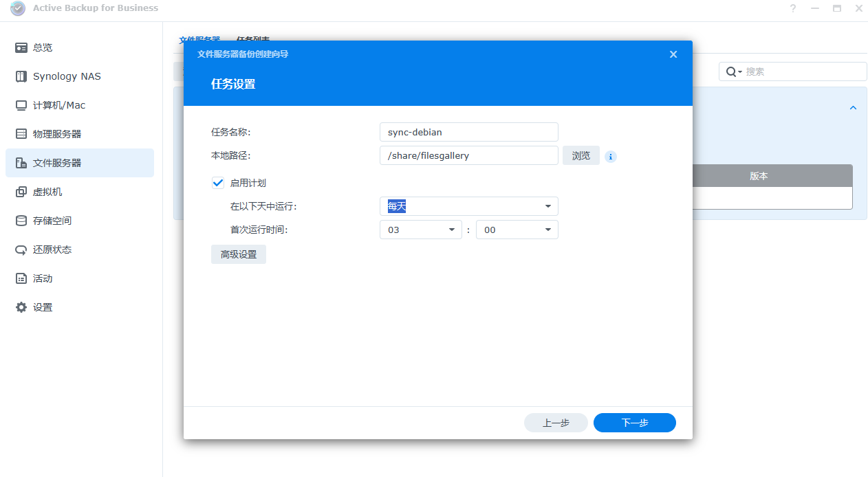This screenshot has height=477, width=868.
Task: Click the 总览 overview icon in sidebar
Action: click(x=21, y=47)
